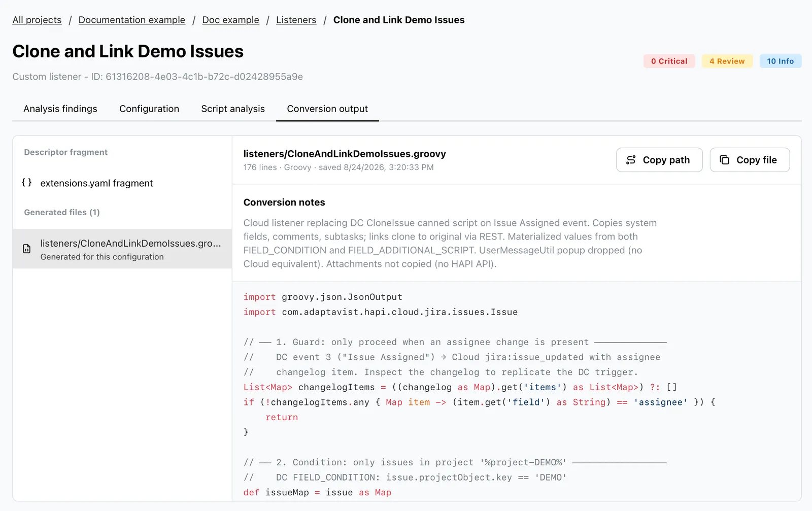Click the path icon in Copy path button
This screenshot has width=812, height=511.
pyautogui.click(x=631, y=160)
